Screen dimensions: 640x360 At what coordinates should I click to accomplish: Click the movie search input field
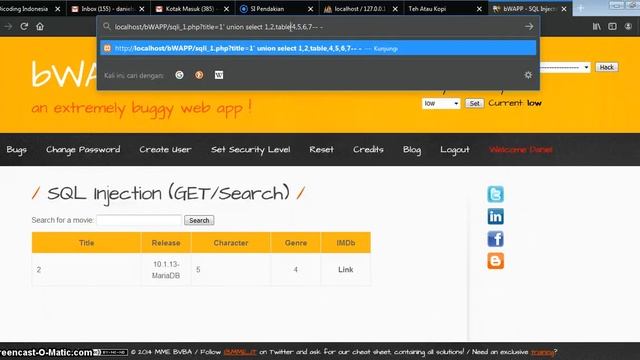(x=139, y=220)
